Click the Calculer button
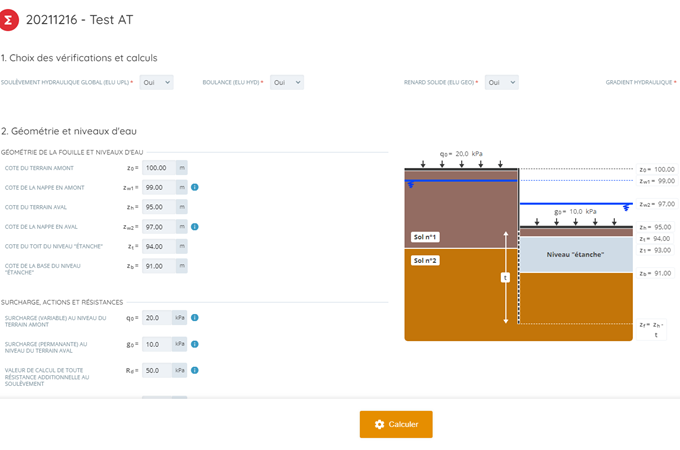Viewport: 680px width, 450px height. tap(396, 424)
